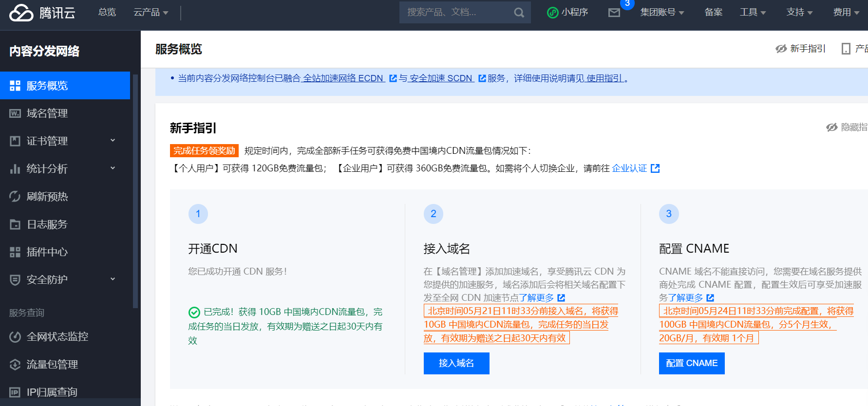Click external link icon after ECDN
The image size is (868, 406).
[393, 78]
